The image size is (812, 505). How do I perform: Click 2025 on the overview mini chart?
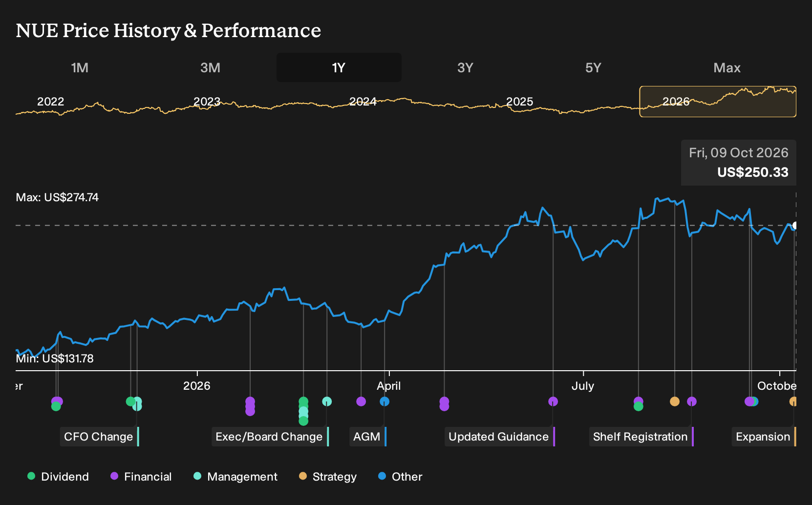[519, 102]
